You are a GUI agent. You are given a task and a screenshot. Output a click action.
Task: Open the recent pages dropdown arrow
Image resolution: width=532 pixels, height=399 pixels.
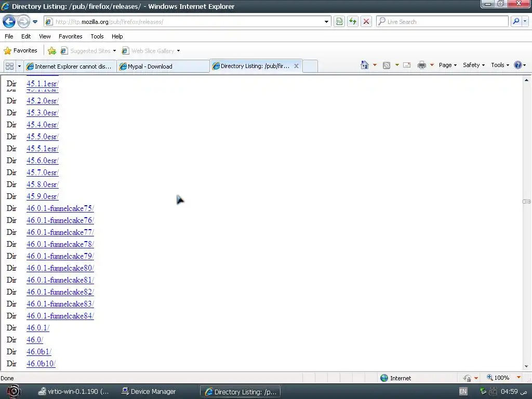pos(35,22)
